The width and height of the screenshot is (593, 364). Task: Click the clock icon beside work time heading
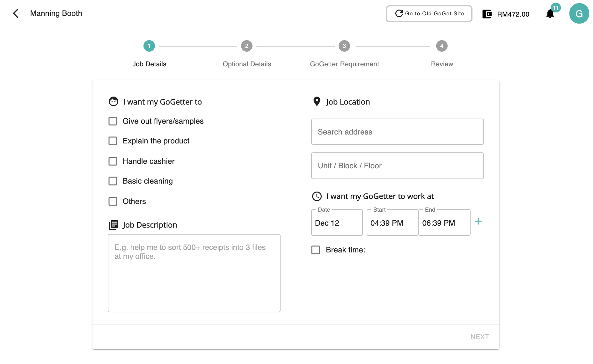317,196
